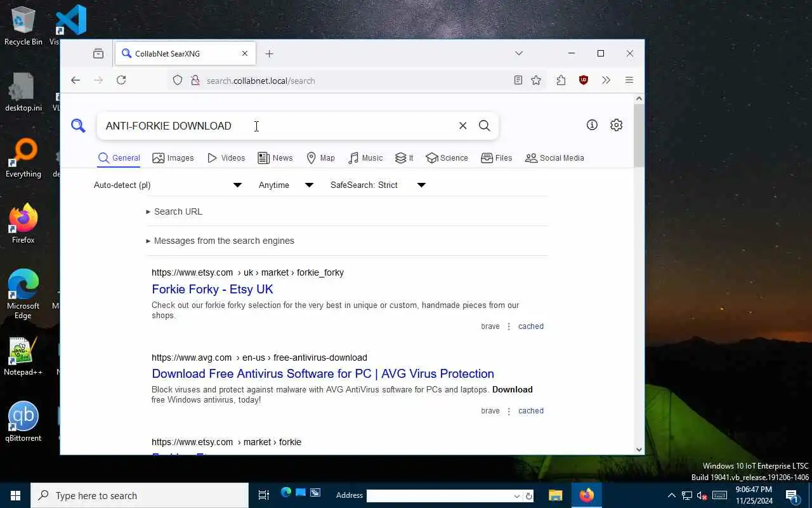Switch to the Videos search category

226,158
